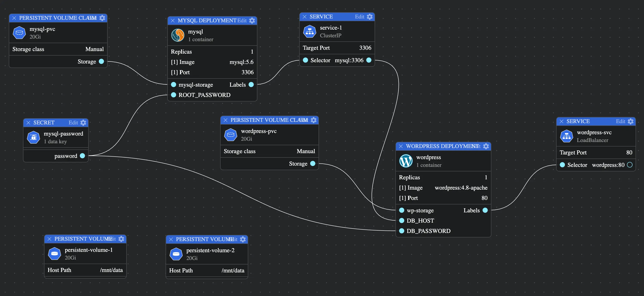Image resolution: width=644 pixels, height=296 pixels.
Task: Click the password output port on Secret
Action: 82,156
